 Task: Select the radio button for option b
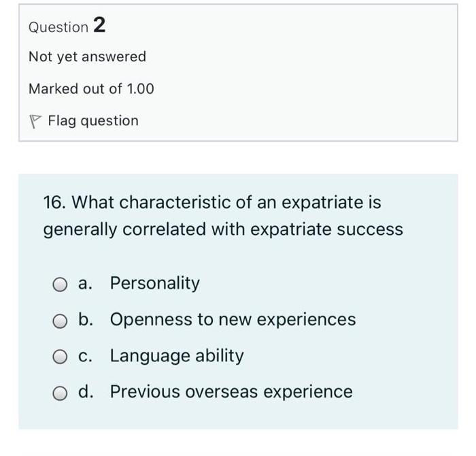(61, 320)
